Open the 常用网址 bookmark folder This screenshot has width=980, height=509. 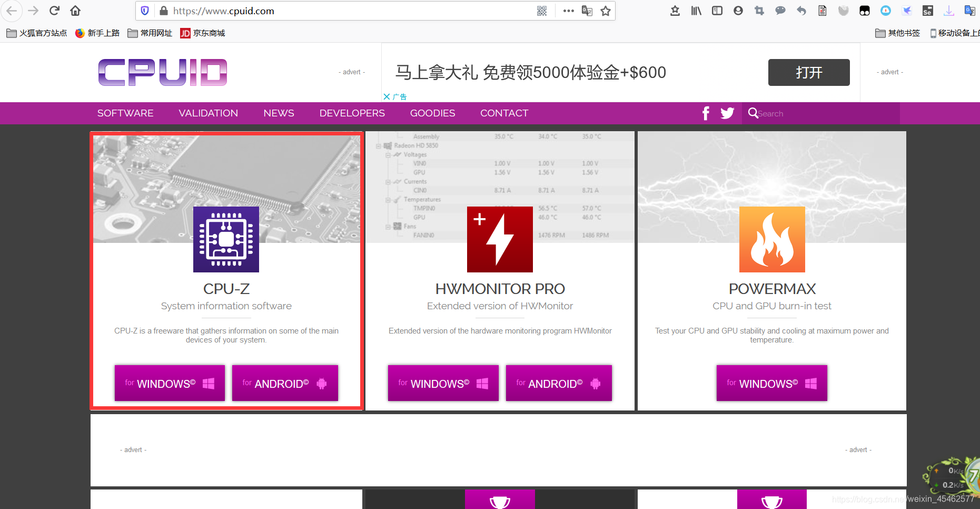point(150,33)
